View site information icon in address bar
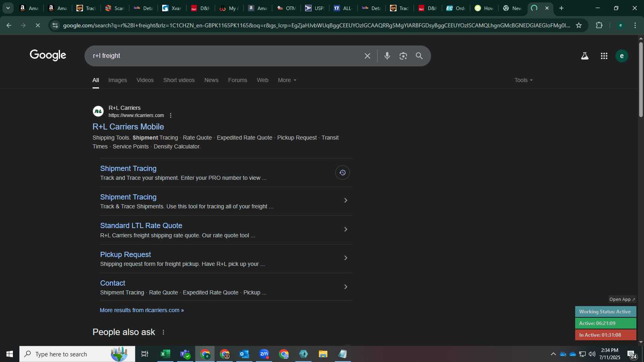 pos(55,25)
